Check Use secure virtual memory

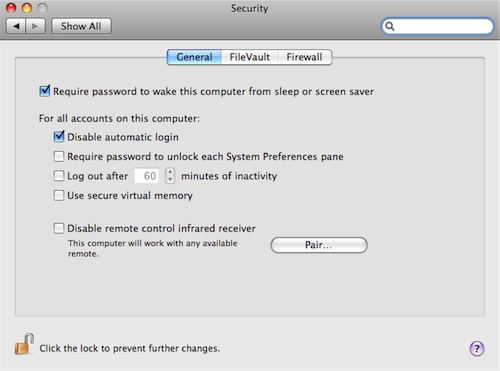point(59,195)
